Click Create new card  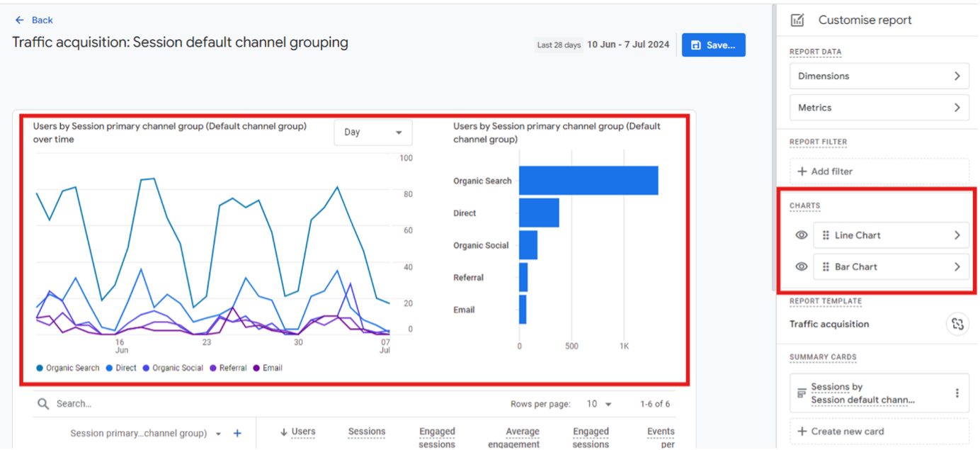(x=879, y=432)
